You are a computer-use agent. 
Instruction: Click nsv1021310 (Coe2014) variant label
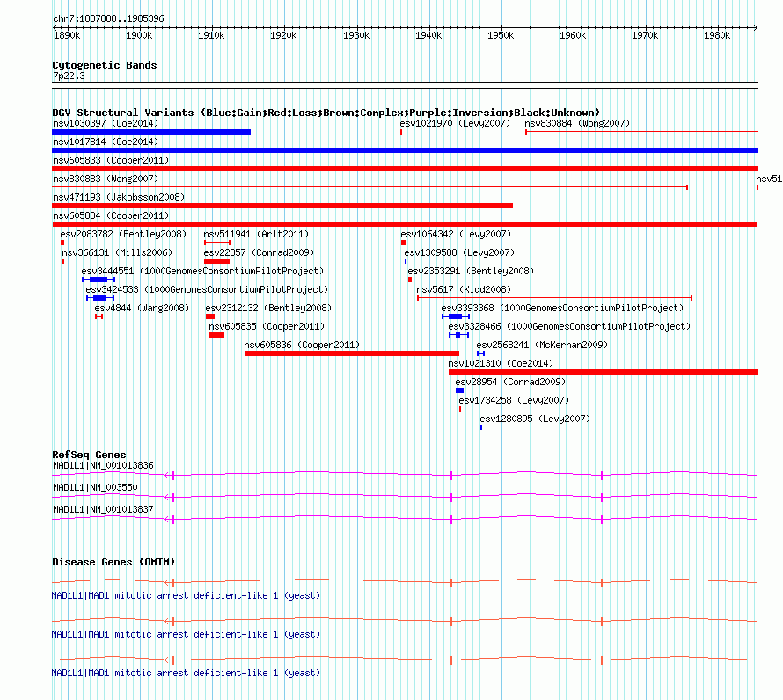tap(501, 363)
